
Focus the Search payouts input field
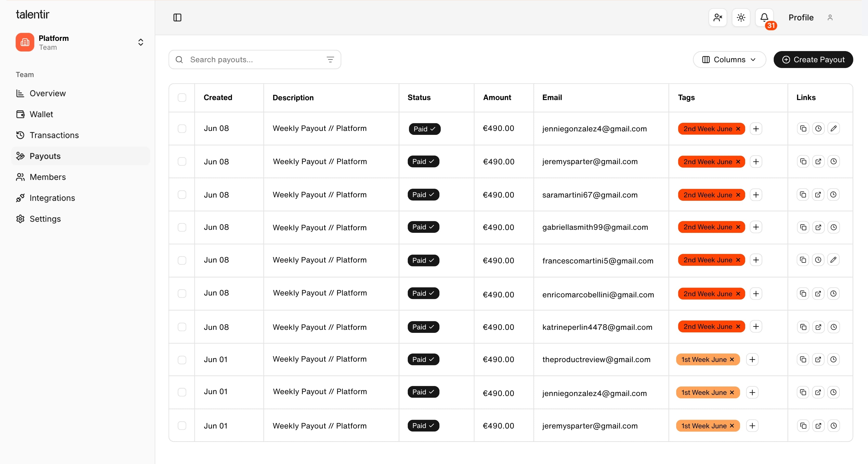click(x=255, y=60)
